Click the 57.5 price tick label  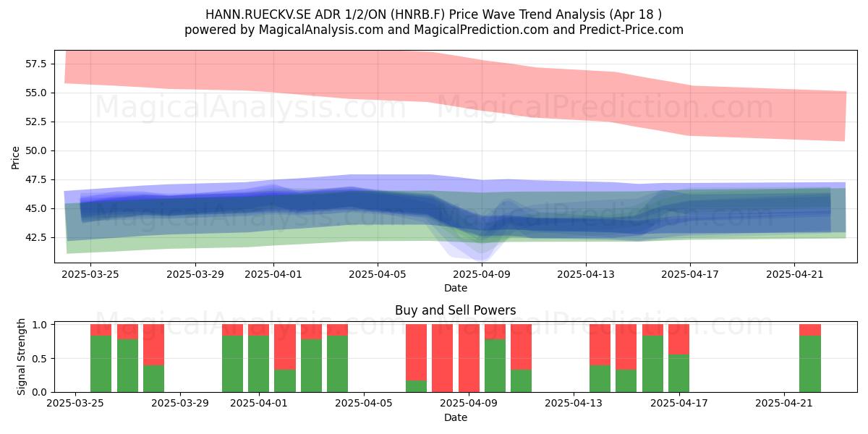tap(37, 64)
